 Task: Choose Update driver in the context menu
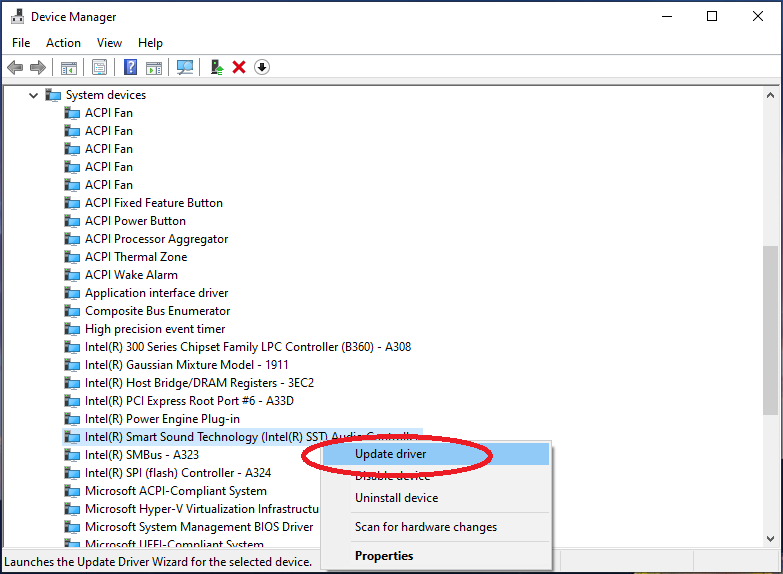coord(435,454)
